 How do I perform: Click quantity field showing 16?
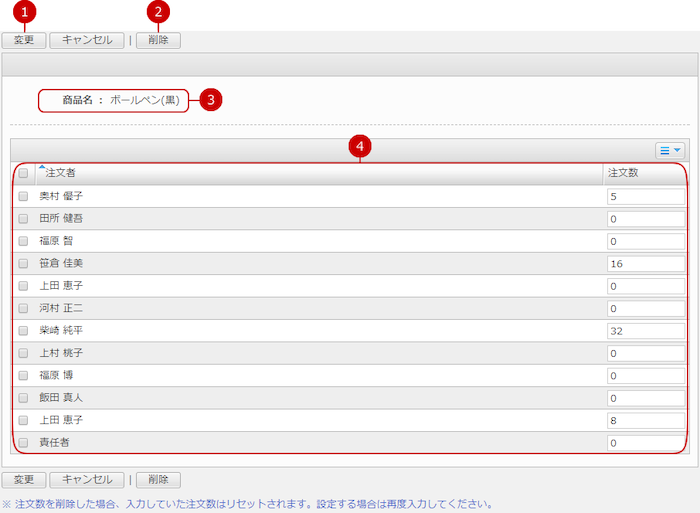645,263
